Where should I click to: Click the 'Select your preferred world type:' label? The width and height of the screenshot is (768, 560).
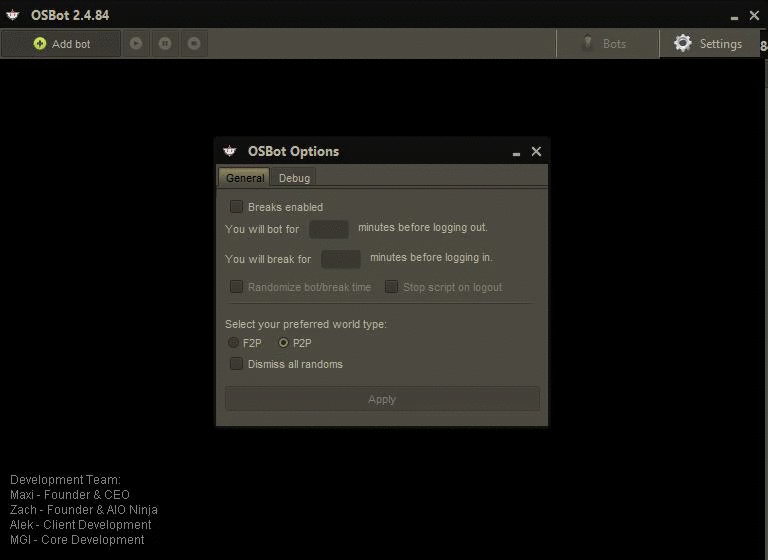pos(306,324)
